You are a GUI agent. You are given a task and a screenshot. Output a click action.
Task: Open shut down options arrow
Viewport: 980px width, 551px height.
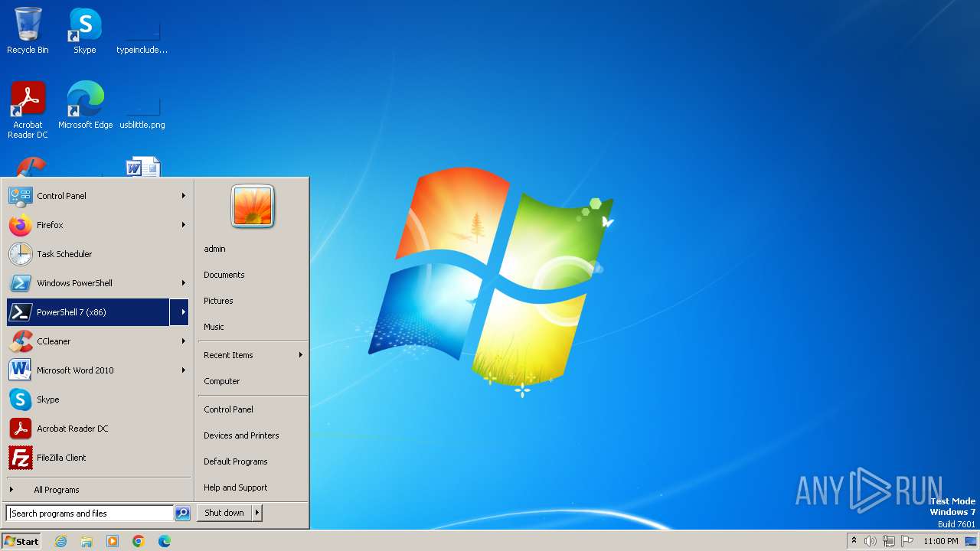point(257,513)
